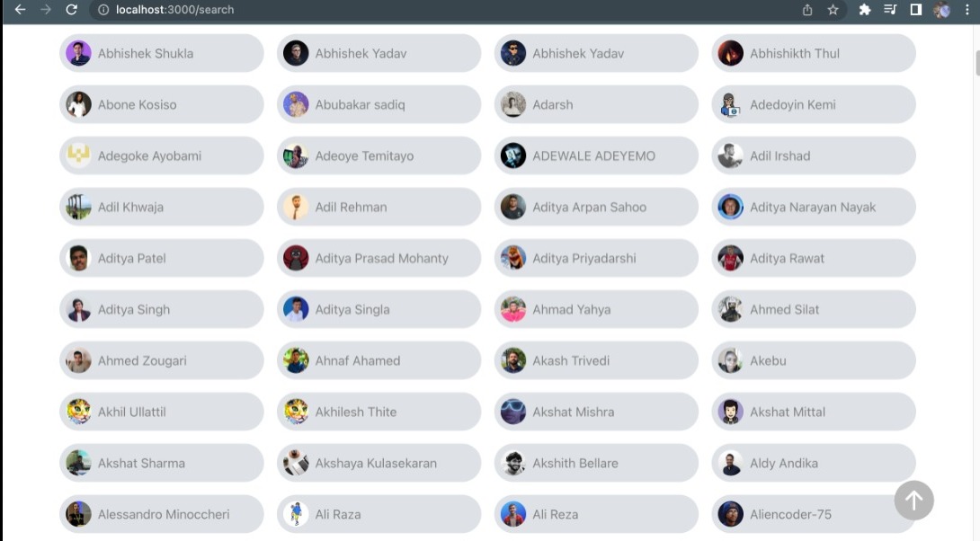
Task: Select the ADEWALE ADEYEMO card
Action: (x=596, y=155)
